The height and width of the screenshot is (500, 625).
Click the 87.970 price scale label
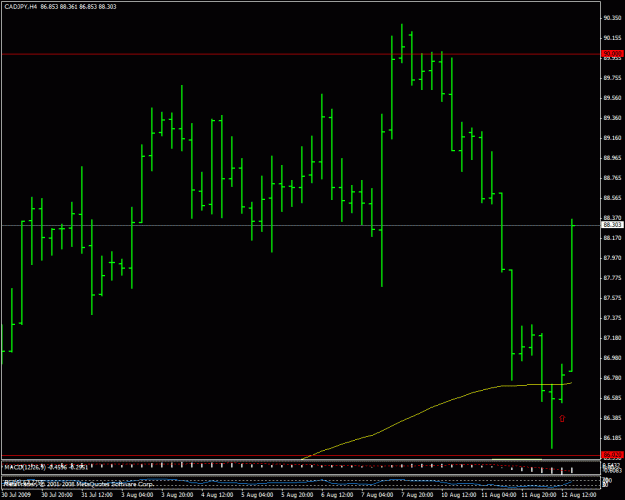tap(612, 258)
